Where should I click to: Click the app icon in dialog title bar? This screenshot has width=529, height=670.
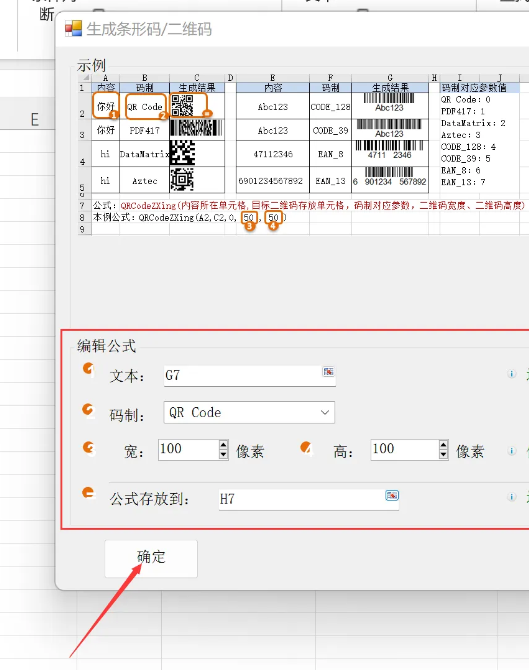click(x=73, y=29)
